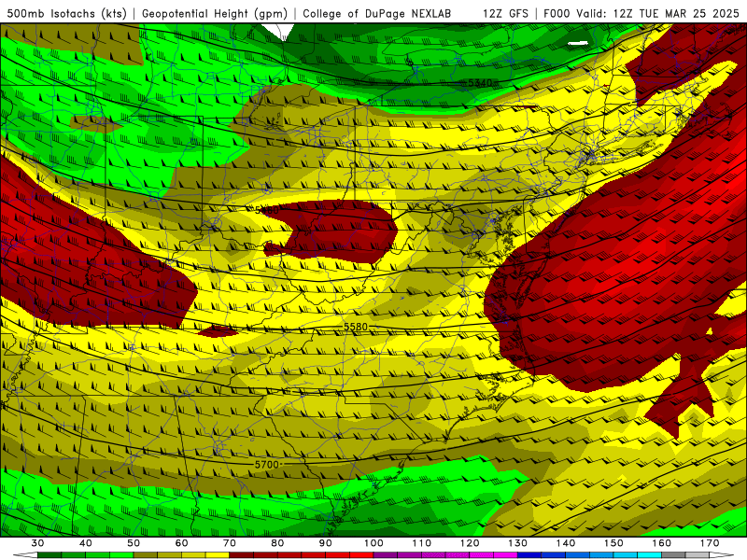Viewport: 747px width, 560px height.
Task: Select the pure blue swatch just after 130
Action: tap(529, 555)
